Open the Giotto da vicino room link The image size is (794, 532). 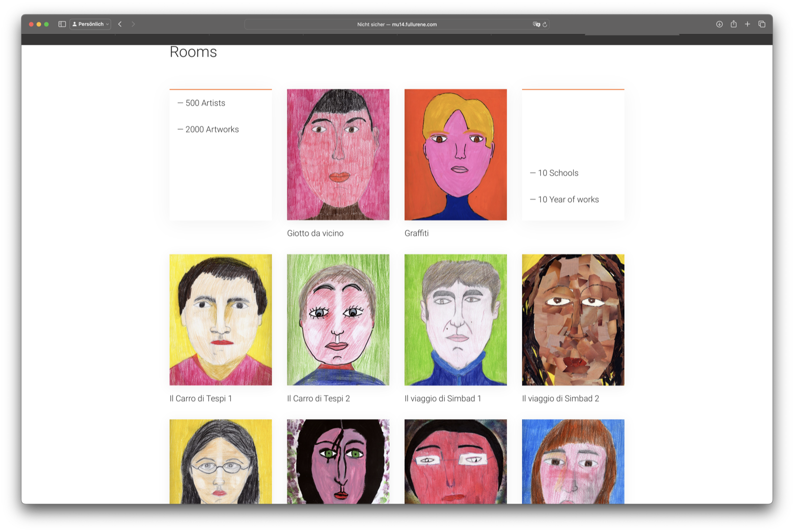pos(315,233)
